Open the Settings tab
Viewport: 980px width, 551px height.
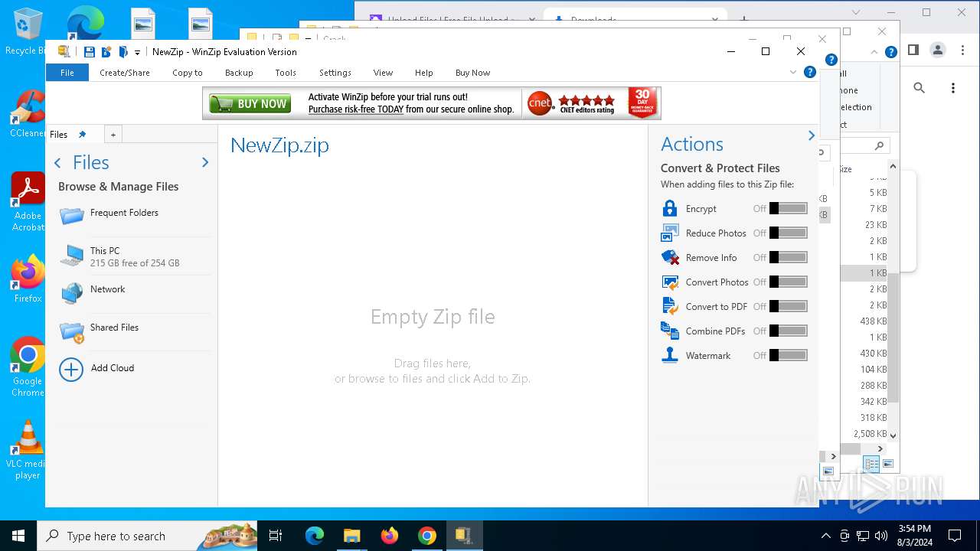click(335, 73)
